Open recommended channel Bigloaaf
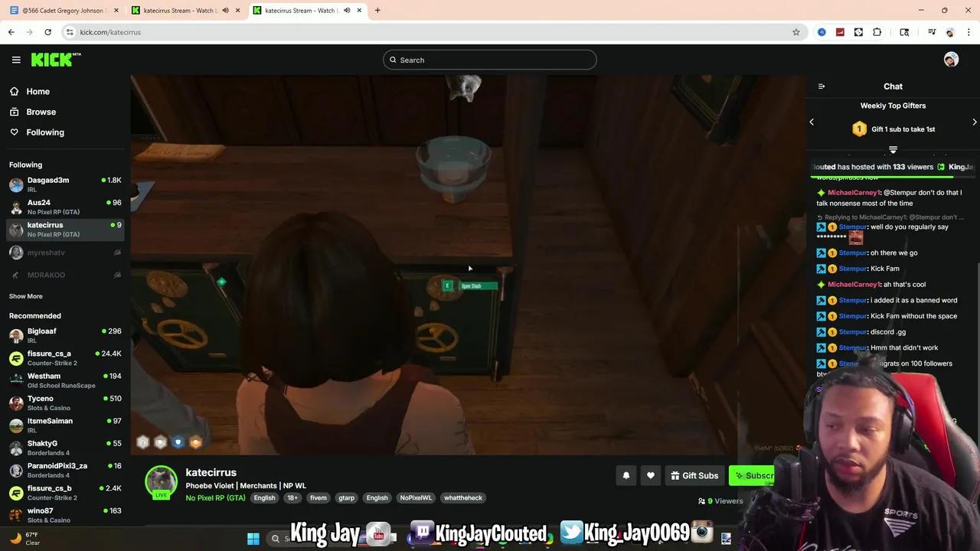The image size is (980, 551). click(x=65, y=335)
